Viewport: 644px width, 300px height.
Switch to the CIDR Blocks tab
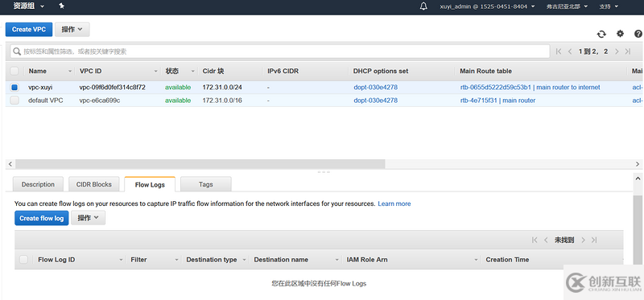click(94, 184)
